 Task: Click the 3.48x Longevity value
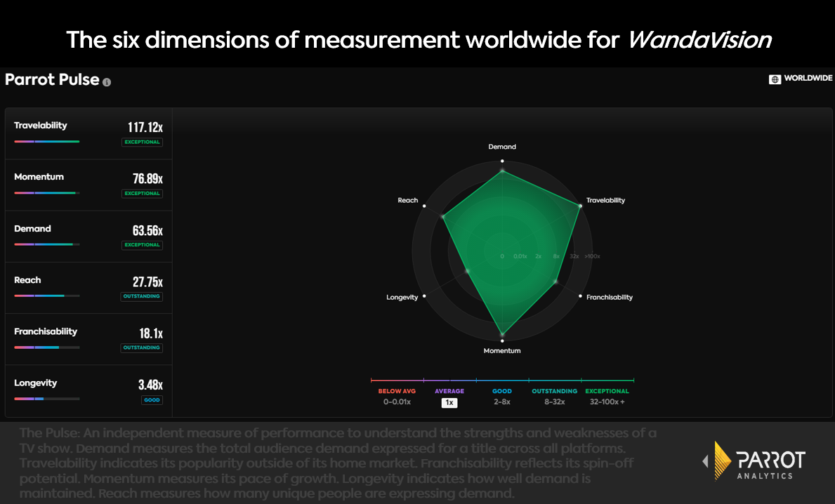click(151, 384)
